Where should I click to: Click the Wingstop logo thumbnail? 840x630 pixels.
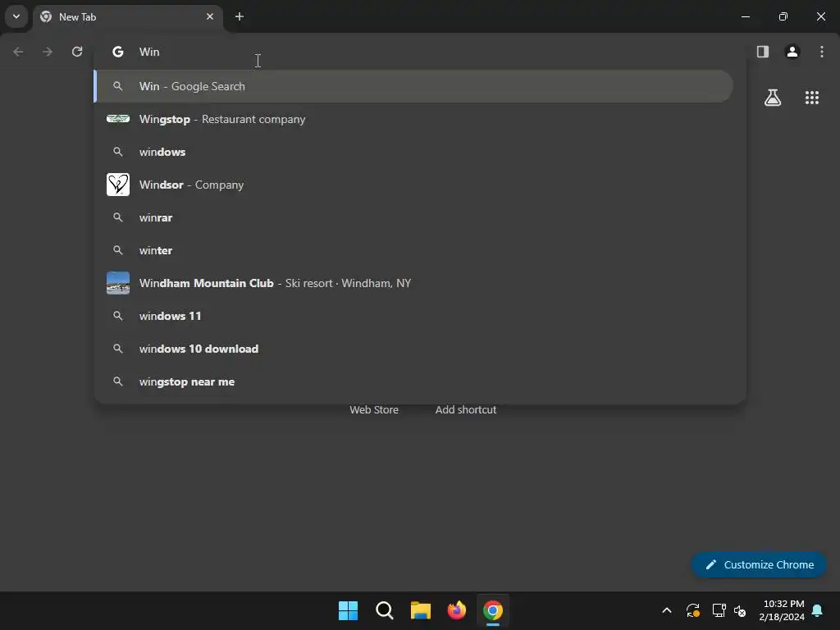[118, 119]
